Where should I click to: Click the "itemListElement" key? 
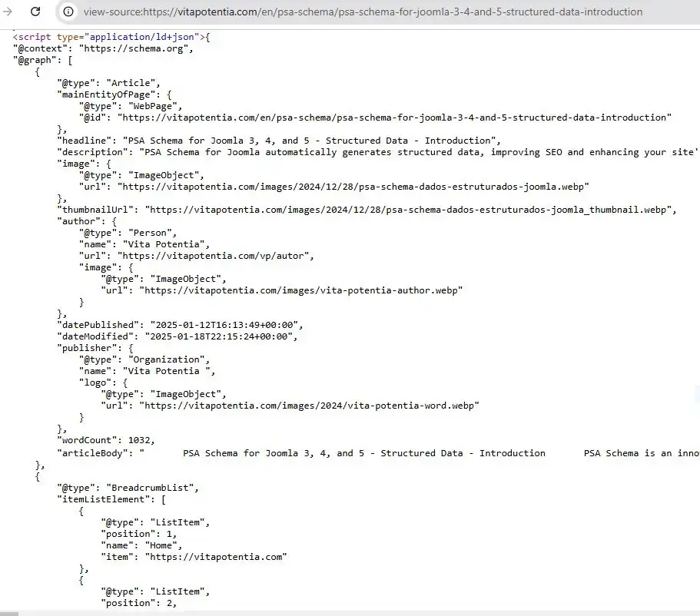click(x=106, y=499)
